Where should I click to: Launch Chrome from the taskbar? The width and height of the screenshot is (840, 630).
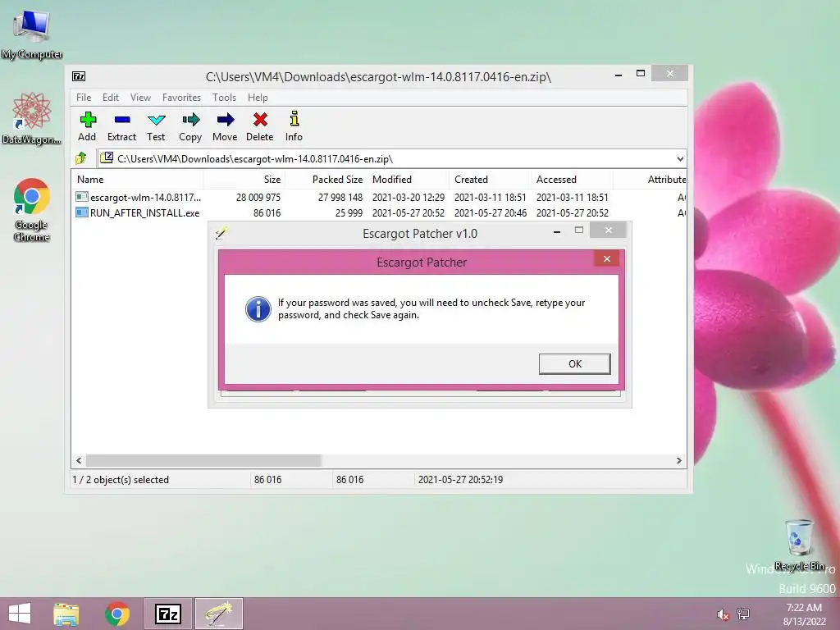pos(117,614)
